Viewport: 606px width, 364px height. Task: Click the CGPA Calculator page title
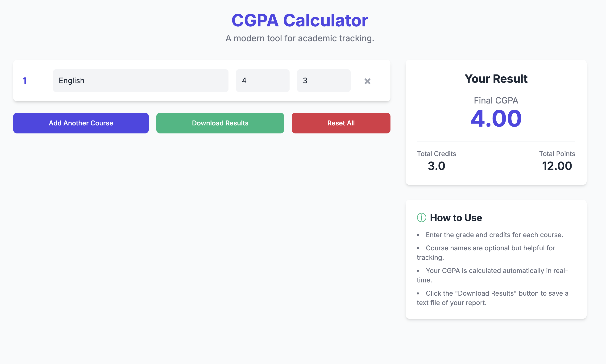point(300,20)
